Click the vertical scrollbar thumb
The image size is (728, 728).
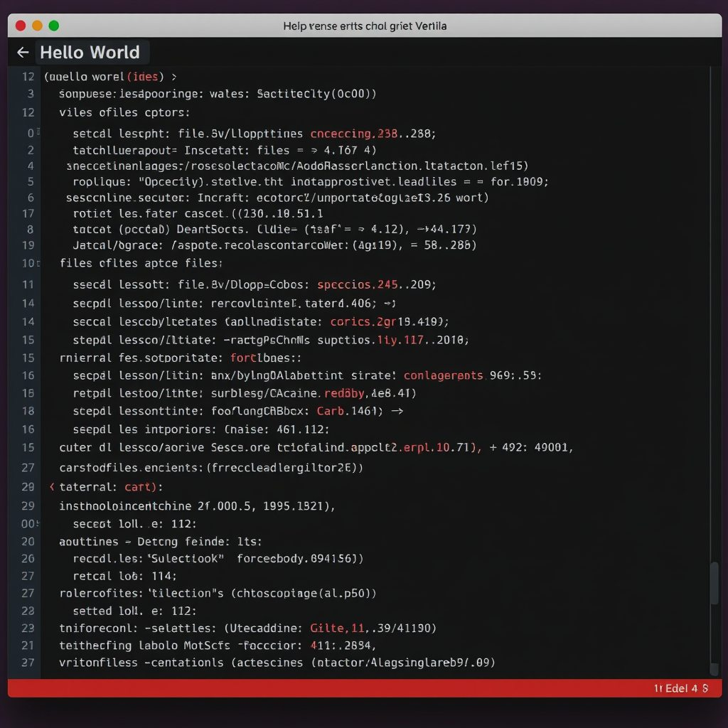(x=714, y=583)
